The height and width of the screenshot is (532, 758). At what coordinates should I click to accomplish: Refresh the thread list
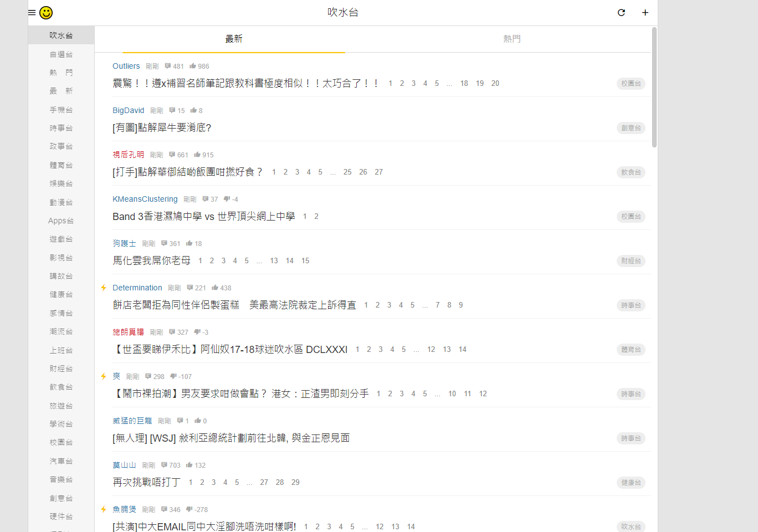point(621,12)
